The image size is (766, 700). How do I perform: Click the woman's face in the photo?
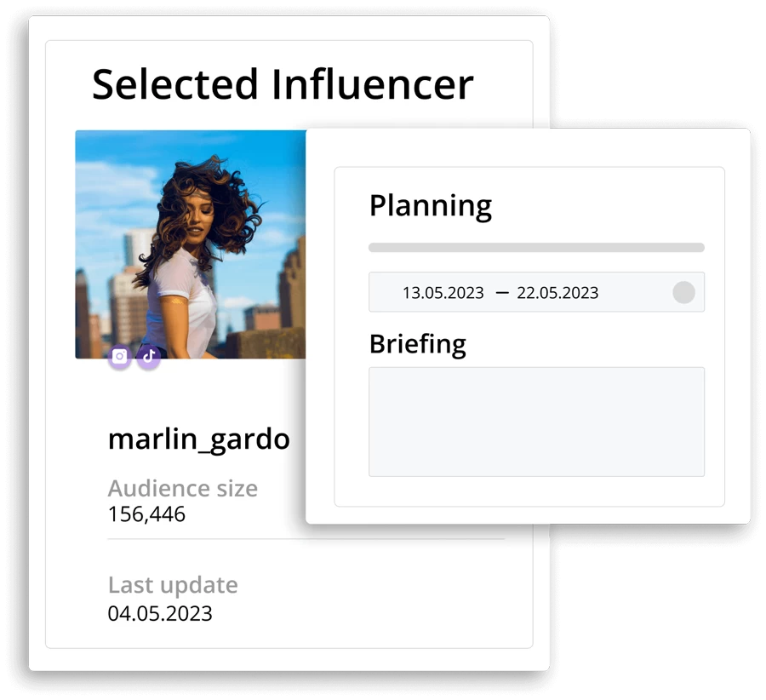click(x=197, y=215)
